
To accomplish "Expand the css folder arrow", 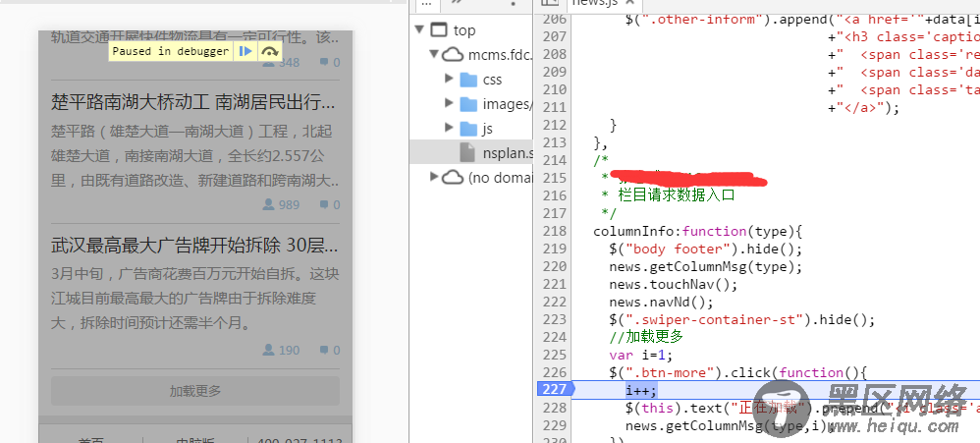I will tap(449, 79).
